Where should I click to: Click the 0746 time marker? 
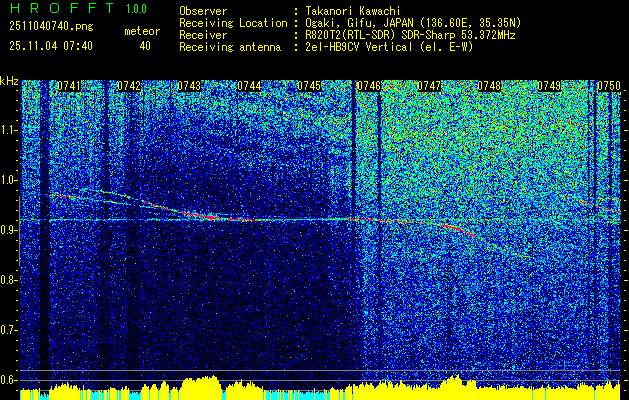point(368,86)
